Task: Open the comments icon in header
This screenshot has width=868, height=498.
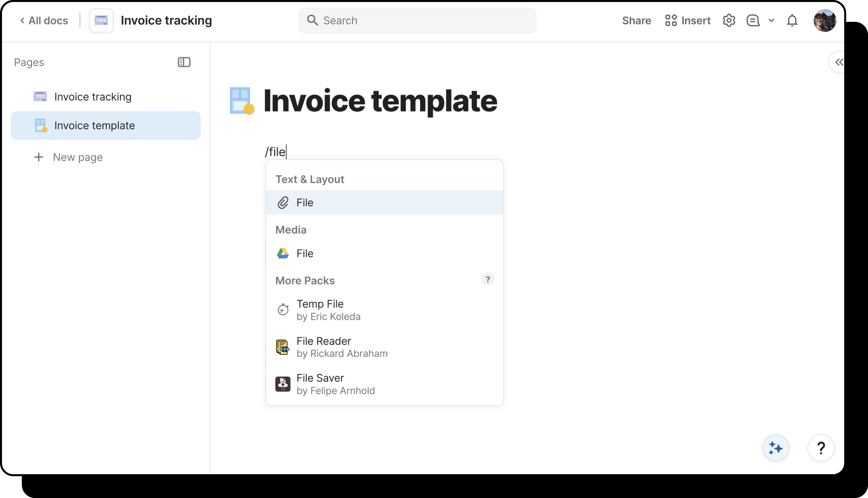Action: coord(753,21)
